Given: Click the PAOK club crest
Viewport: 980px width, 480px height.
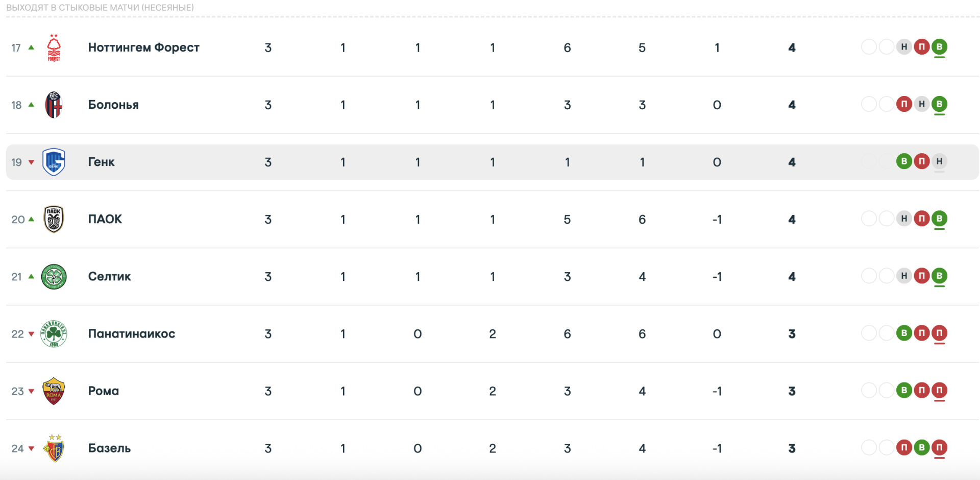Looking at the screenshot, I should 54,219.
